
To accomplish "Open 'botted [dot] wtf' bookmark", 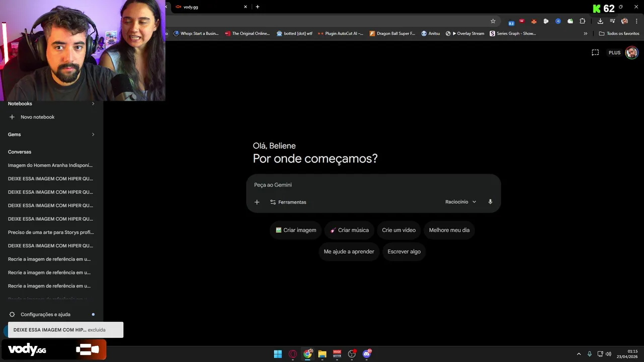I will click(294, 34).
